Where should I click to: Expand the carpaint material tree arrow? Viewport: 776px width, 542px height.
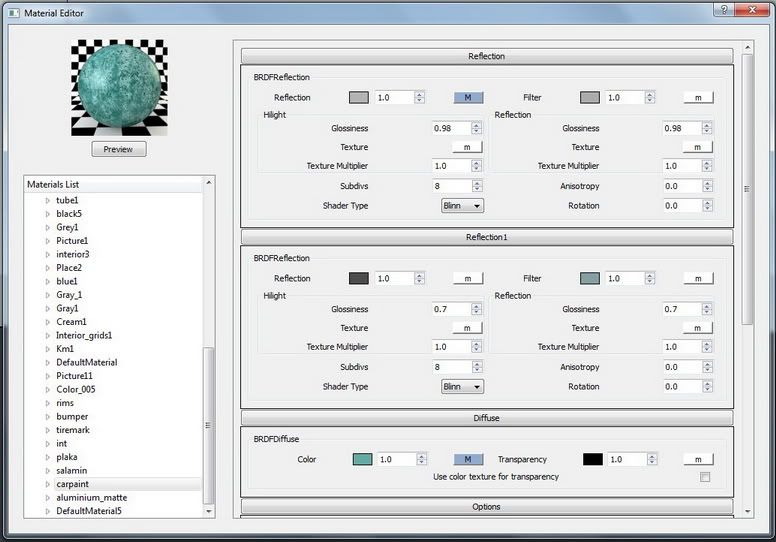point(48,484)
